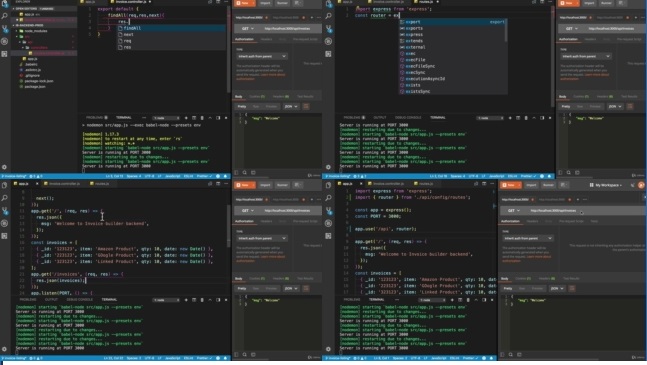Expand the node_modules folder in Explorer
Viewport: 647px width, 365px height.
tap(35, 31)
